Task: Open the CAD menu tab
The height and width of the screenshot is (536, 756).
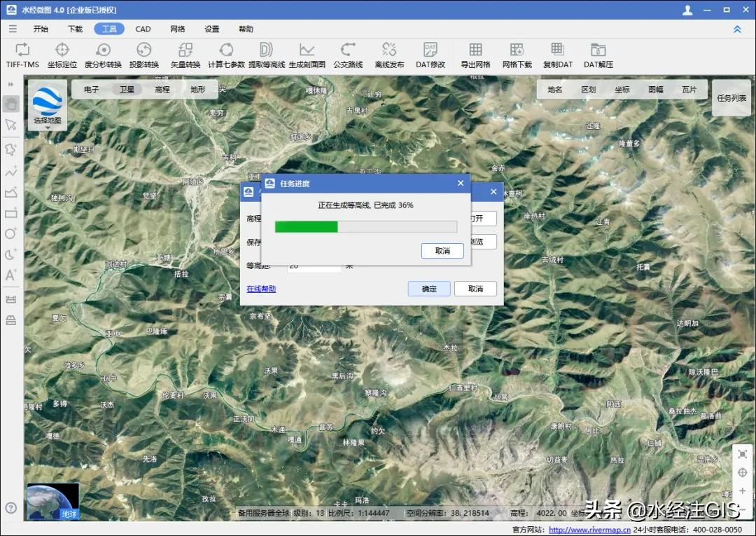Action: [143, 29]
